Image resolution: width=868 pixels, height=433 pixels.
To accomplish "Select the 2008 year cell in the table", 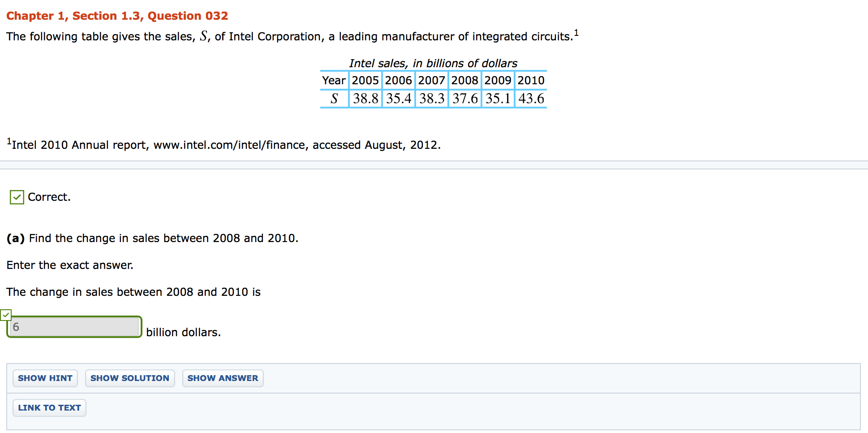I will [464, 81].
